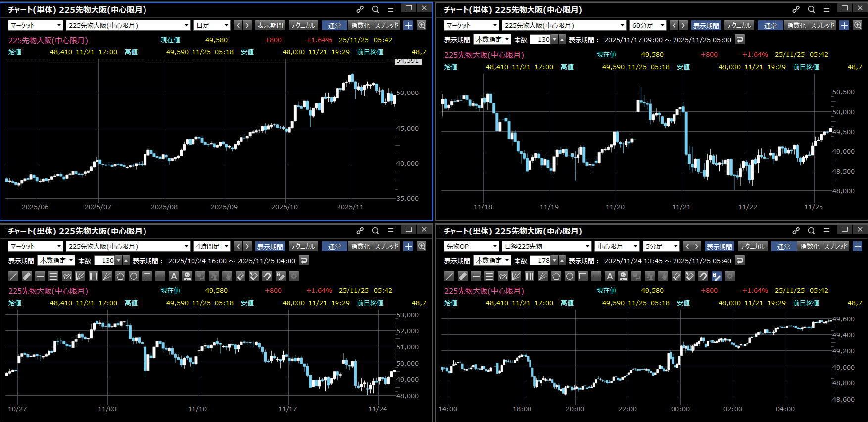Image resolution: width=868 pixels, height=422 pixels.
Task: Choose the circle drawing tool in 5分足 chart
Action: point(570,276)
